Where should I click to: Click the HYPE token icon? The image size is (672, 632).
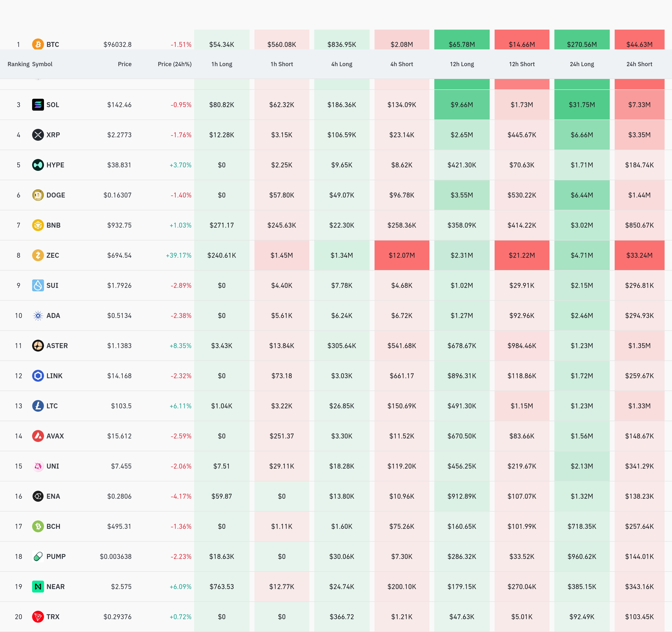point(38,165)
